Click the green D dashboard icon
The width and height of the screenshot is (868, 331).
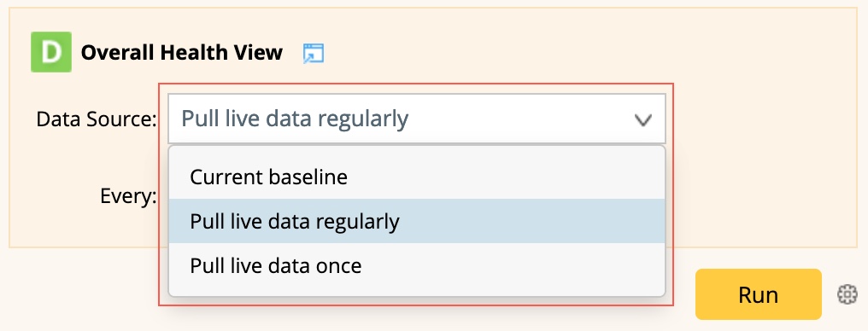(x=51, y=52)
